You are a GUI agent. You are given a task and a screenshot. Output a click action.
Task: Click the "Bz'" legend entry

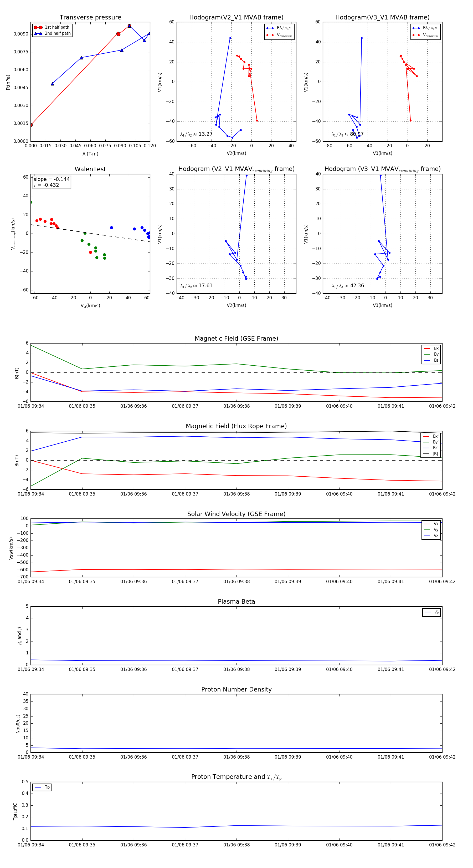click(431, 448)
